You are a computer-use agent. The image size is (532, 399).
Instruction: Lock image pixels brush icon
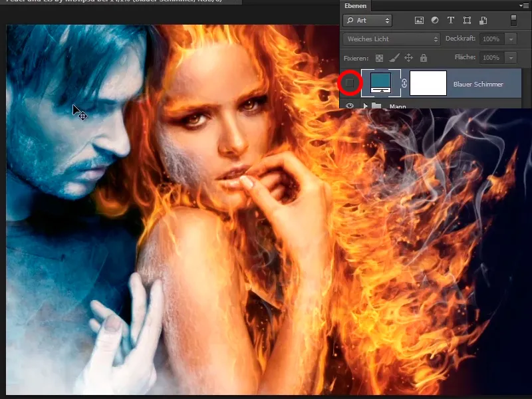[x=394, y=58]
